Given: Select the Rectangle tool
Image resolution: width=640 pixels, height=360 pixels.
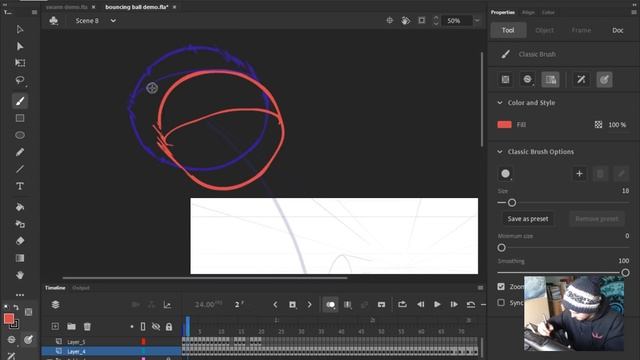Looking at the screenshot, I should [x=20, y=118].
